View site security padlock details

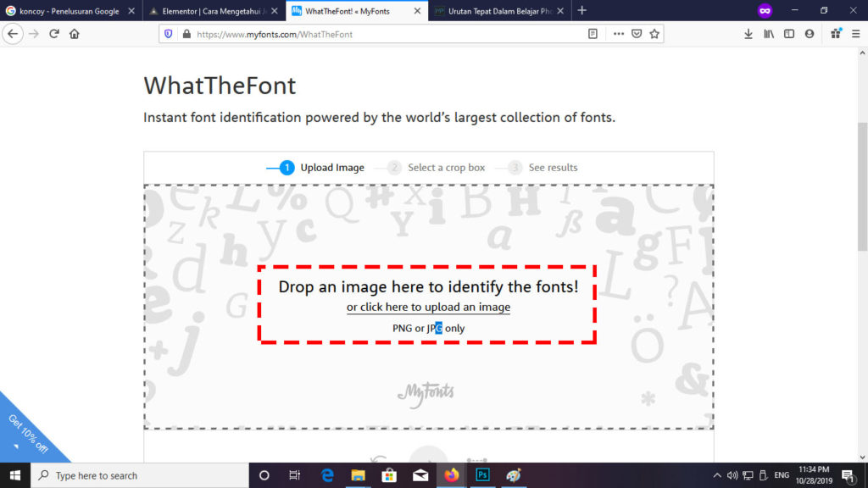(x=186, y=34)
